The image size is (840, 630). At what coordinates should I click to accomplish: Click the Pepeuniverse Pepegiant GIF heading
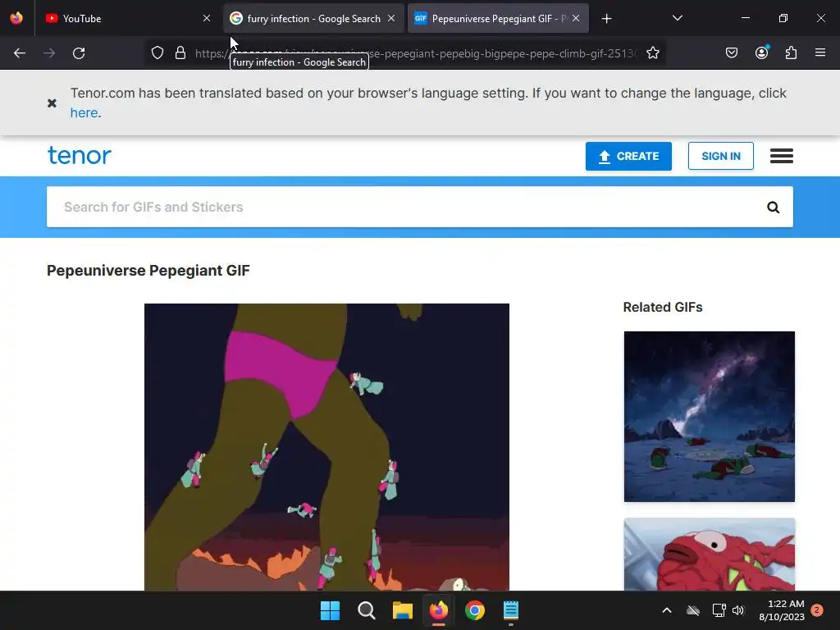(x=148, y=271)
